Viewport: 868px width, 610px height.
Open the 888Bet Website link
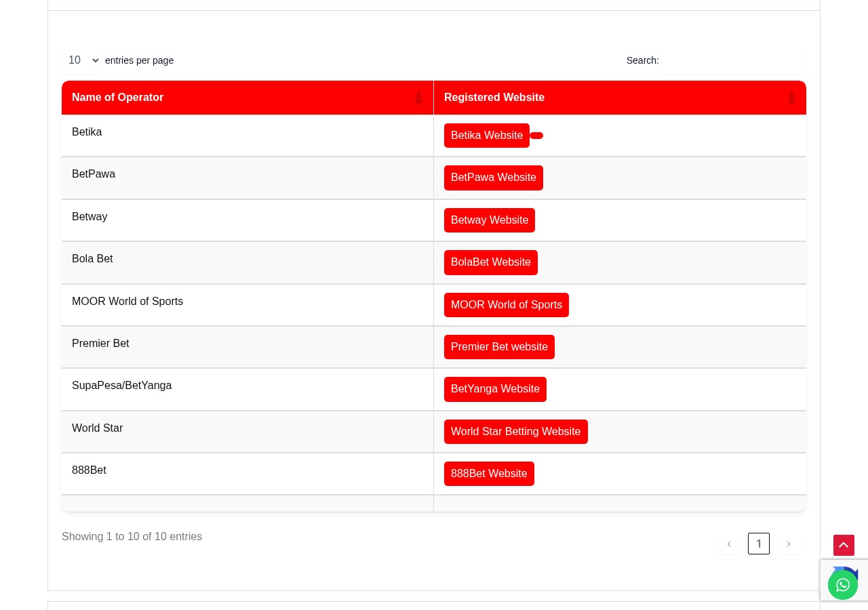(489, 474)
